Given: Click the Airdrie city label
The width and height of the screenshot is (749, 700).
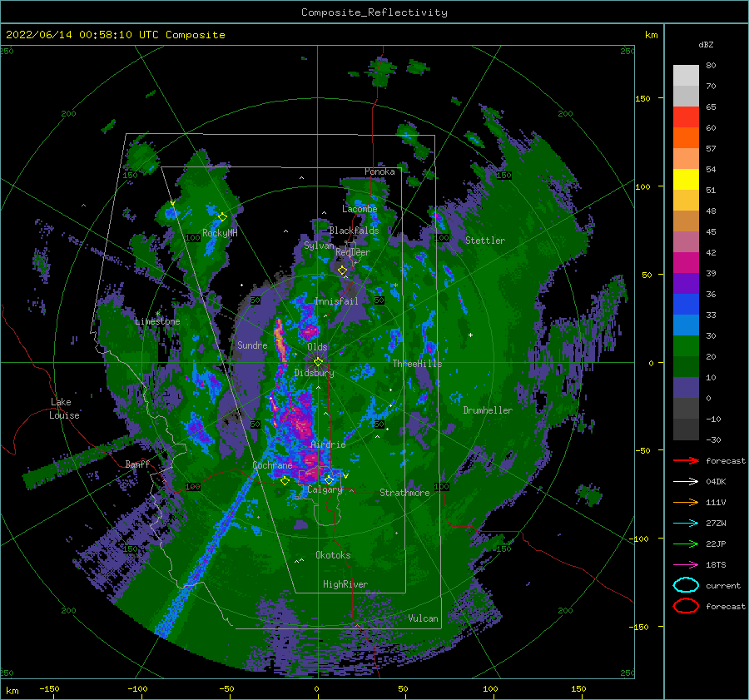Looking at the screenshot, I should pos(328,444).
